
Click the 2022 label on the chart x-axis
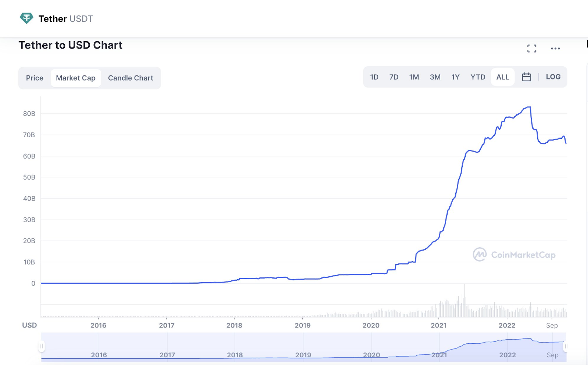click(507, 325)
